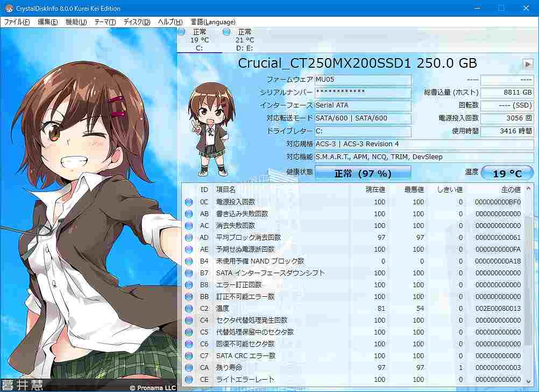Click the power on hours value 3416 時間

(507, 131)
